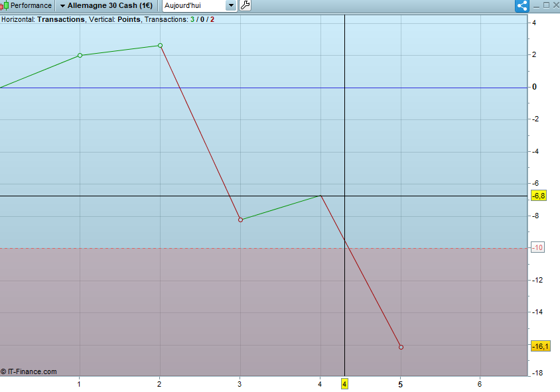Click the green data point at transaction 2
This screenshot has height=392, width=560.
click(x=160, y=45)
